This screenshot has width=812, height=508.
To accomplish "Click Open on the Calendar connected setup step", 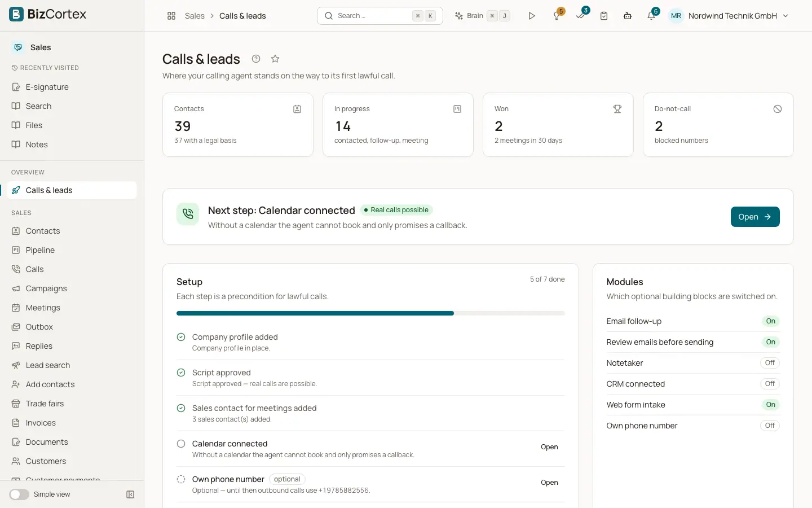I will click(549, 447).
